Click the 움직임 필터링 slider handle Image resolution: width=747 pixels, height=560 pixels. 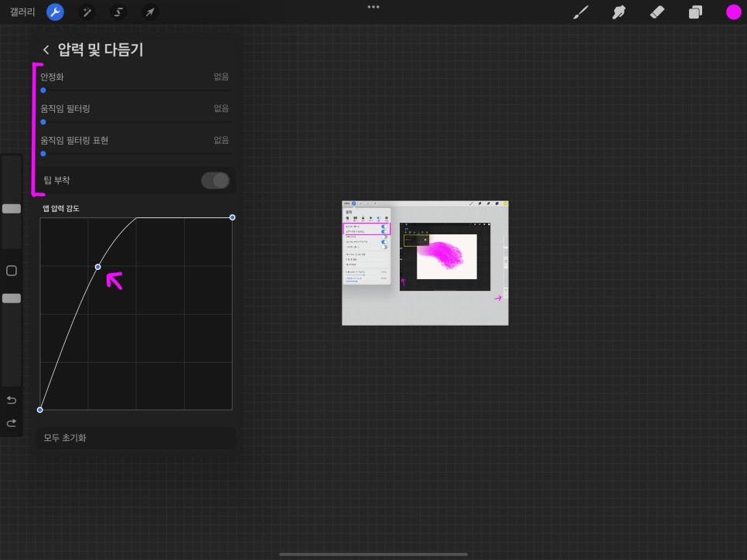coord(43,122)
